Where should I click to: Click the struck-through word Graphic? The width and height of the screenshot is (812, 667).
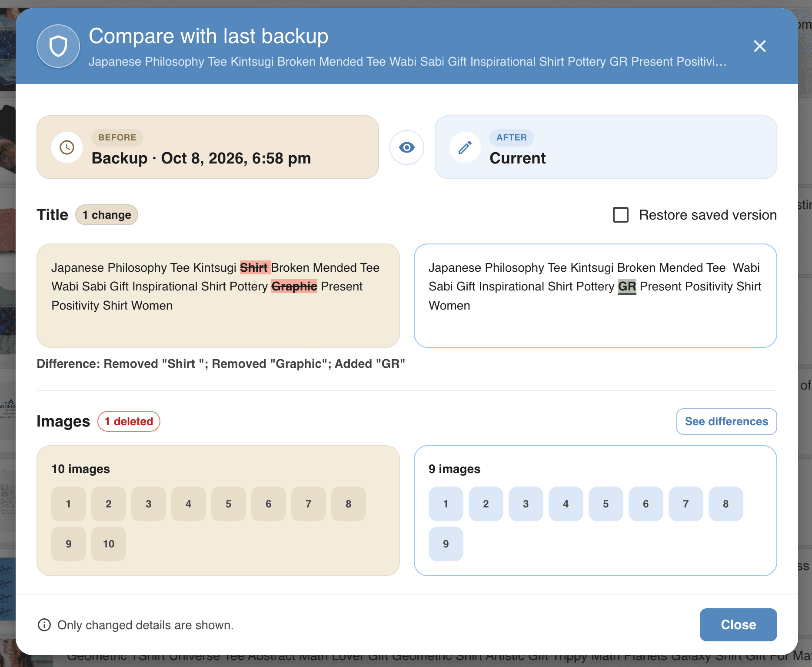(294, 287)
